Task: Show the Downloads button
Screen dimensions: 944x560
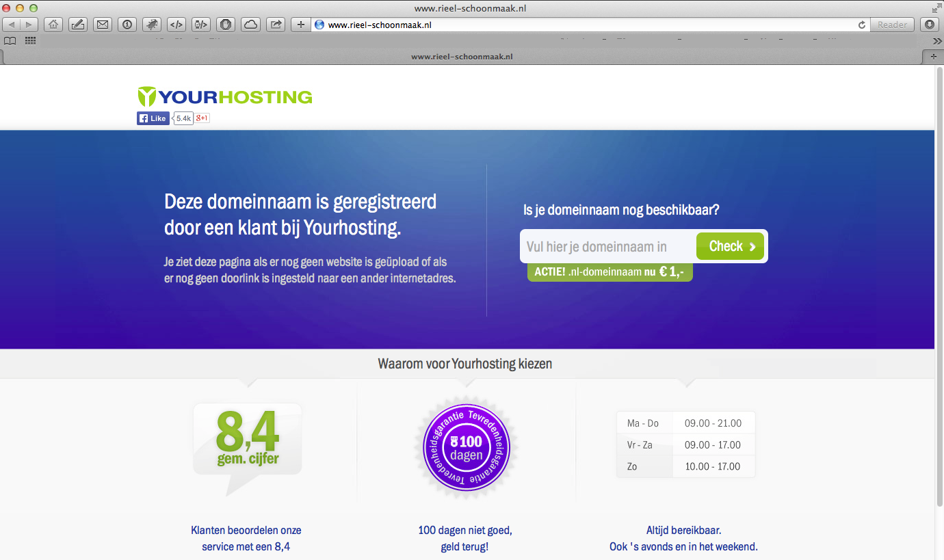Action: [929, 25]
